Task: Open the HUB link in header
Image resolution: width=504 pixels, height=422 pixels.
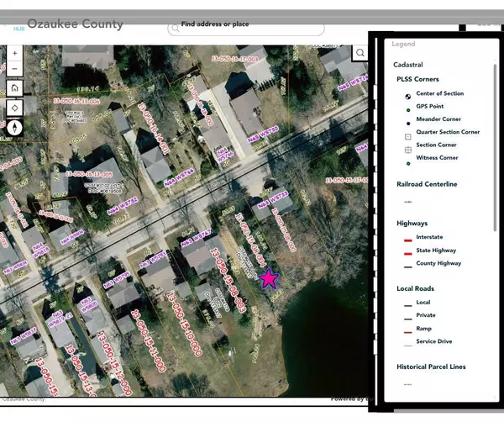Action: 18,28
